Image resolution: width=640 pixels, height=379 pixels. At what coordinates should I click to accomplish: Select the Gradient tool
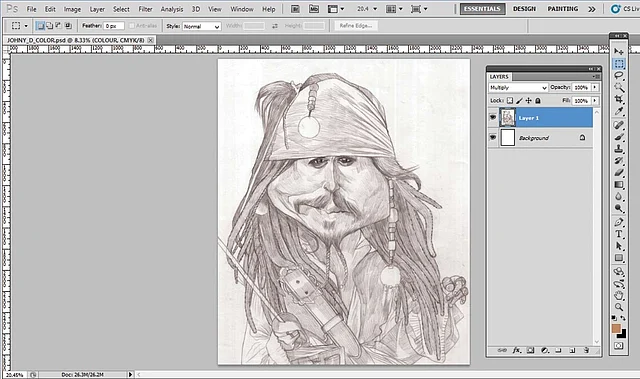tap(619, 184)
